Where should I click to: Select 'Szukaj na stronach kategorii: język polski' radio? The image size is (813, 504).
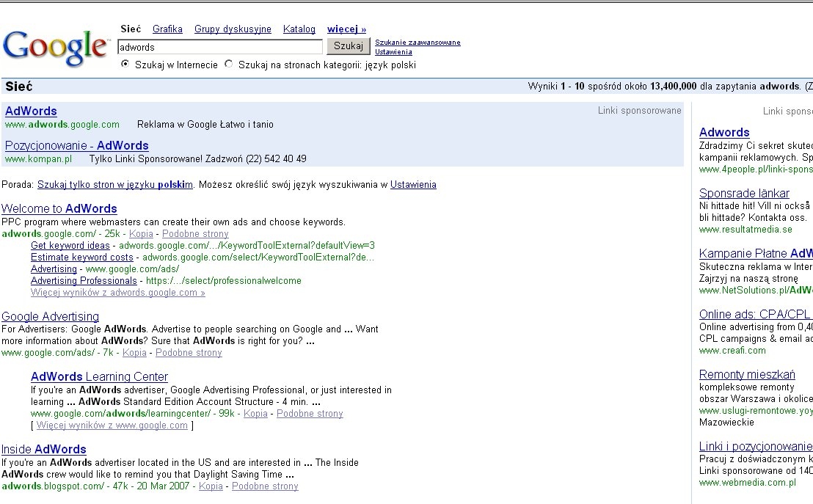coord(229,65)
